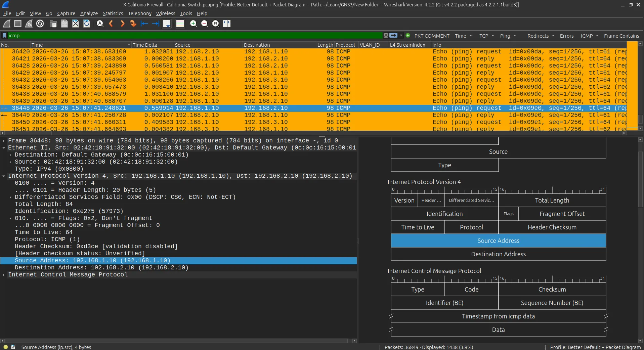Viewport: 644px width, 350px height.
Task: Open the Time filter dropdown
Action: (463, 36)
